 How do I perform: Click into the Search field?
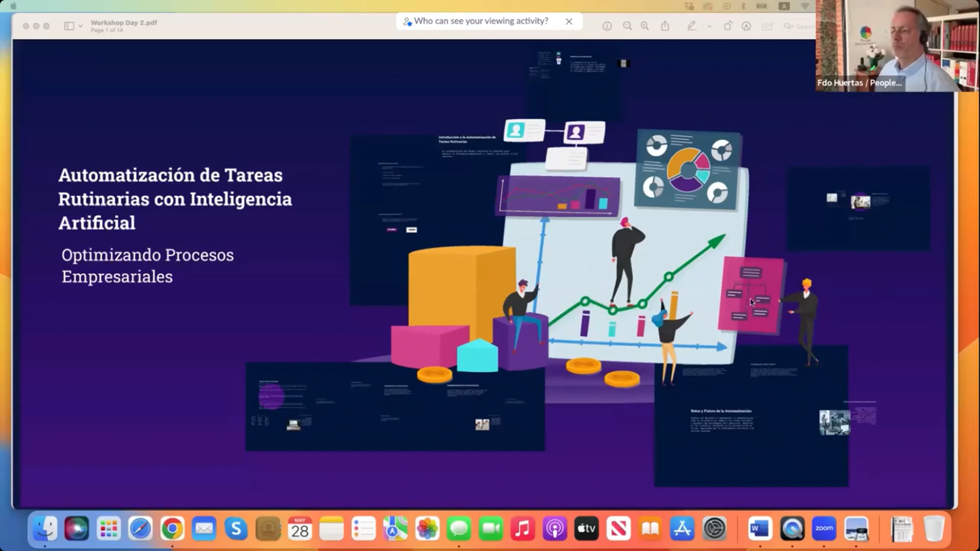pos(804,27)
